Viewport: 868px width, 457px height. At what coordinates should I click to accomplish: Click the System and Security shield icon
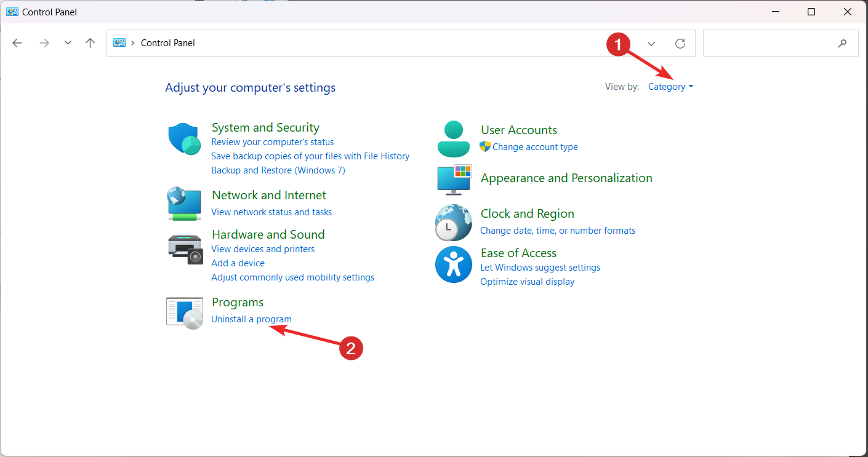185,140
